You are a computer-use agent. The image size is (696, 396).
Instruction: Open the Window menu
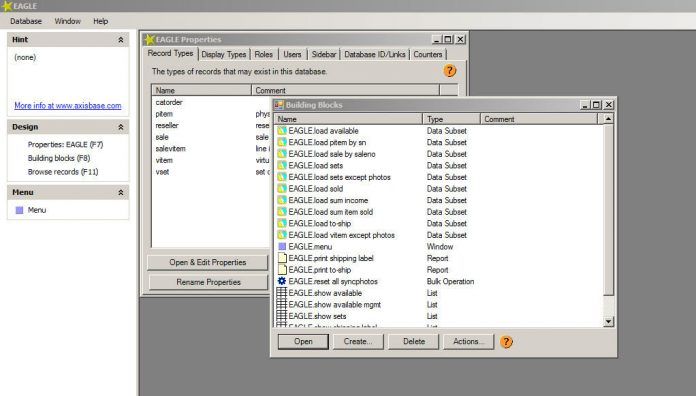pos(67,21)
